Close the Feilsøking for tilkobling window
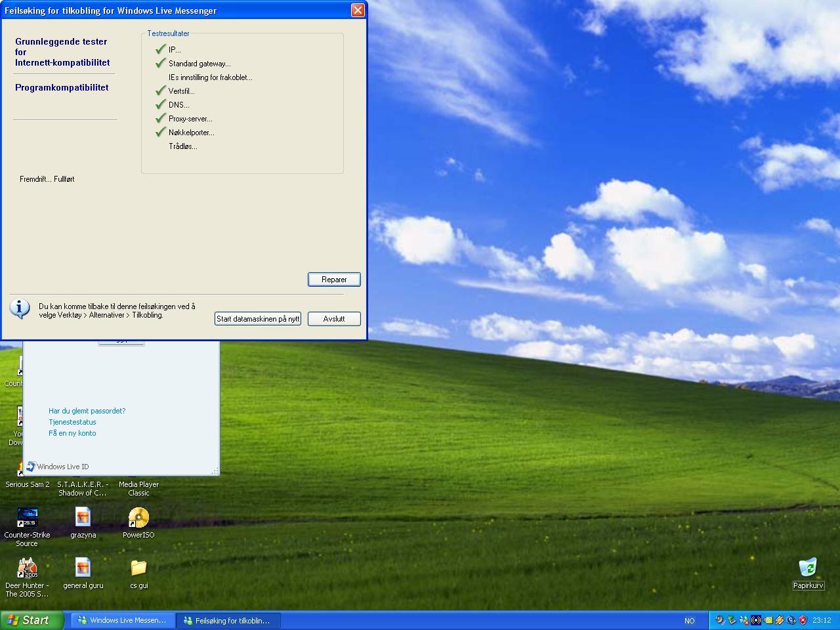Viewport: 840px width, 630px height. [x=358, y=10]
